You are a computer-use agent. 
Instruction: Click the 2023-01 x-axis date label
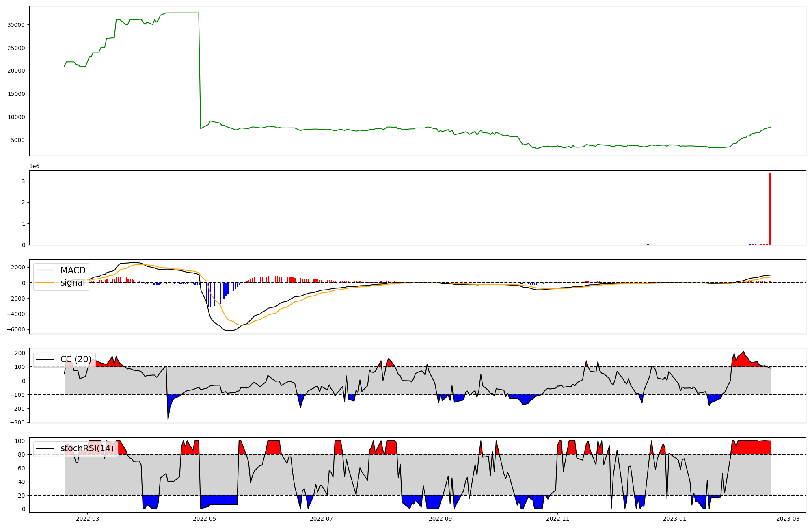pyautogui.click(x=675, y=518)
